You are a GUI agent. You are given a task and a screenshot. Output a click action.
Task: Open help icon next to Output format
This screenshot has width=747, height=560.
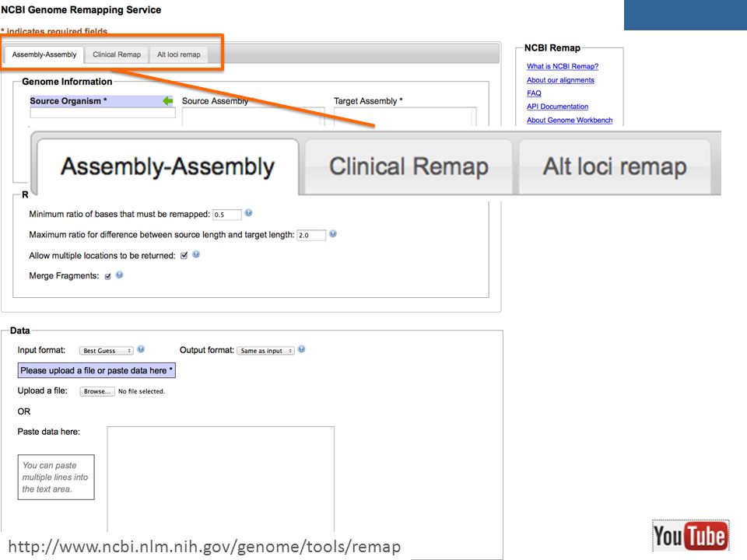coord(302,349)
